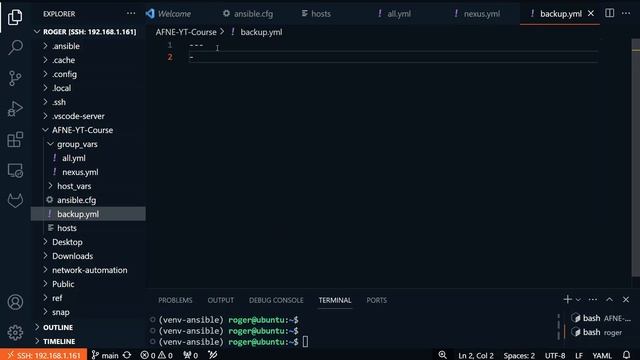Click AFNE-YT-Course in the breadcrumb
640x360 pixels.
[x=186, y=32]
